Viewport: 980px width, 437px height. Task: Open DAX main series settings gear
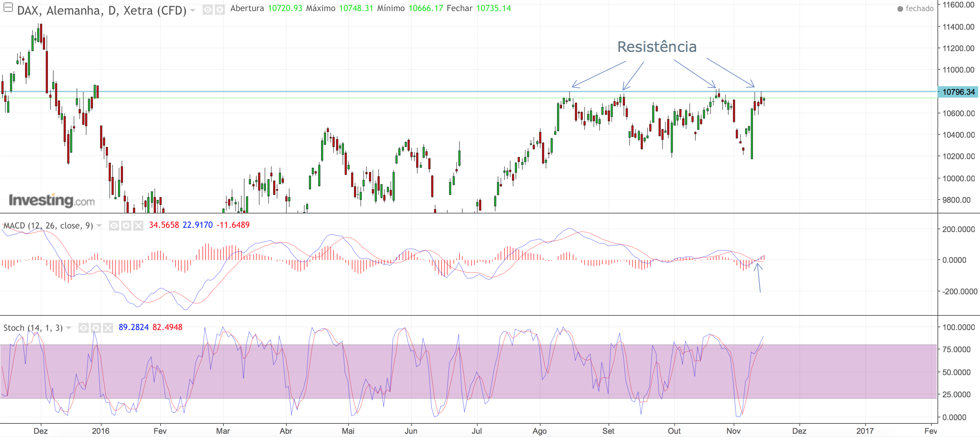point(220,10)
